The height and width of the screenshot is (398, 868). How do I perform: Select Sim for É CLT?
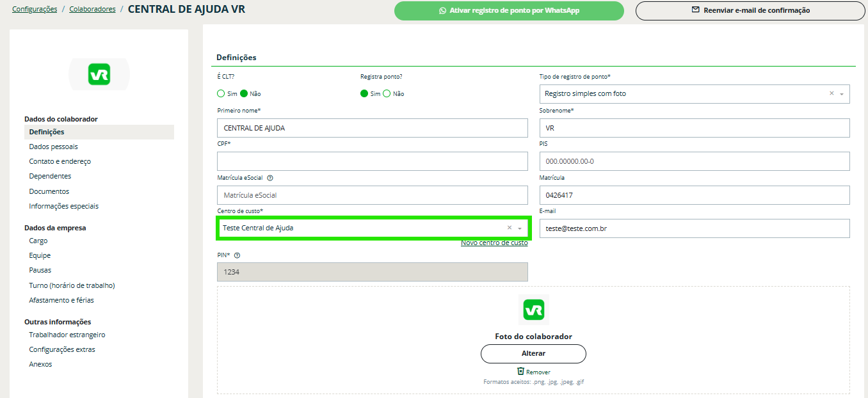pyautogui.click(x=221, y=93)
